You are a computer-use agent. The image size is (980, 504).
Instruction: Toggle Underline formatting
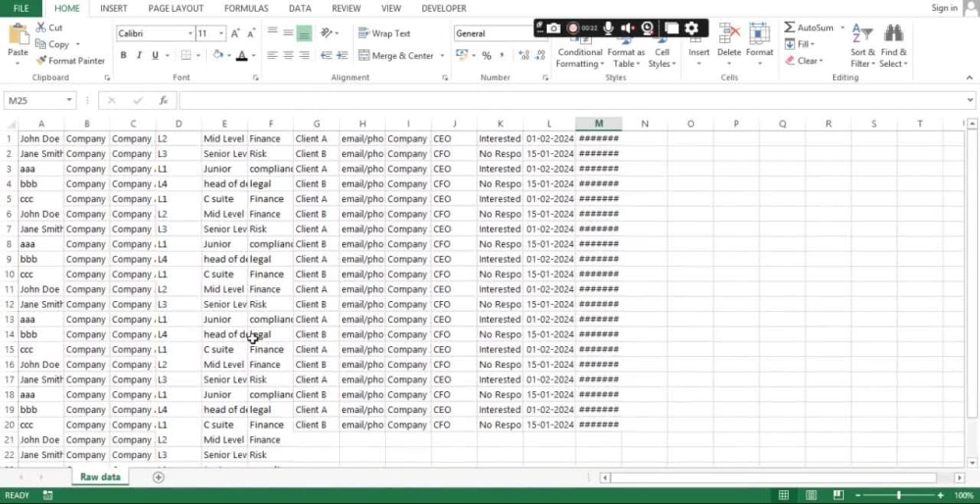coord(155,55)
